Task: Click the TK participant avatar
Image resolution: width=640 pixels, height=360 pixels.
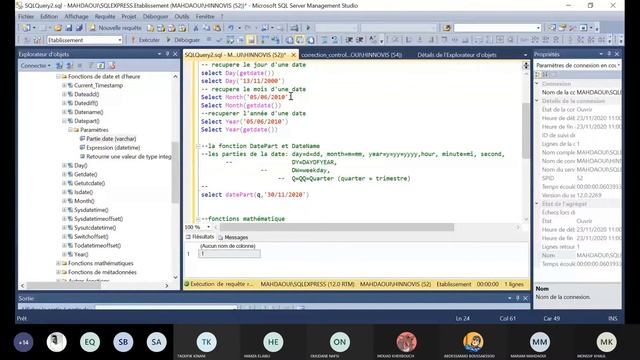Action: pyautogui.click(x=207, y=342)
